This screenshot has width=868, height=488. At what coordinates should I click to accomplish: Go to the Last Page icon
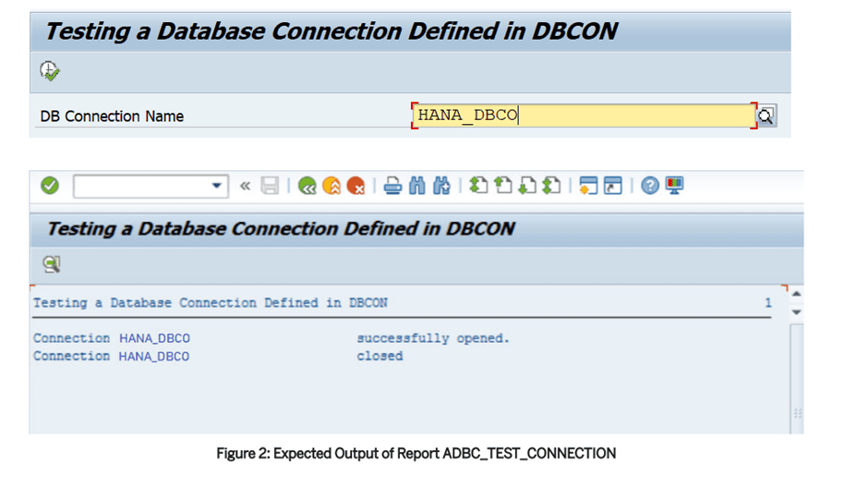(x=550, y=186)
